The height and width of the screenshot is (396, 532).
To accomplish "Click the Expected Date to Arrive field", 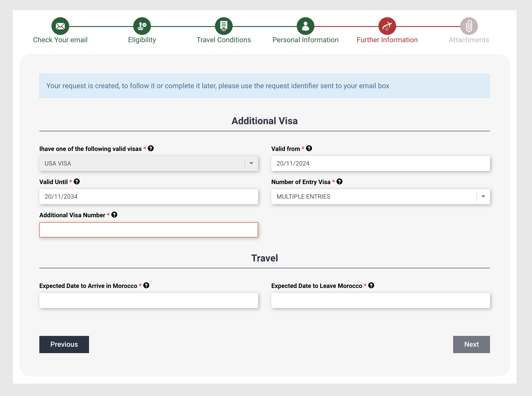I will click(149, 300).
